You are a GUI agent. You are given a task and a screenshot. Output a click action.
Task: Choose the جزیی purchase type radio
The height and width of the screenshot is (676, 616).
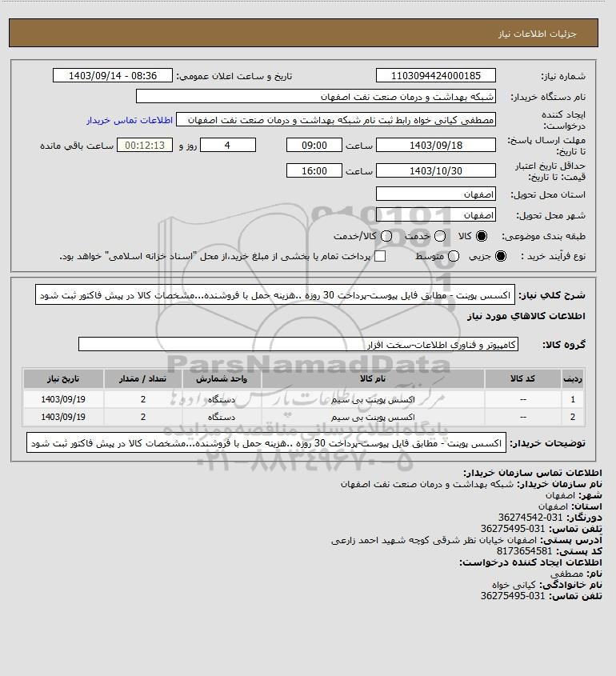point(501,256)
